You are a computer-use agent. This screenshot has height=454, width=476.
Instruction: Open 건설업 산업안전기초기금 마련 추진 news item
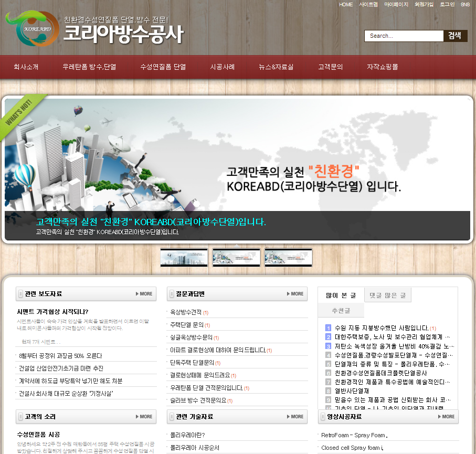61,368
